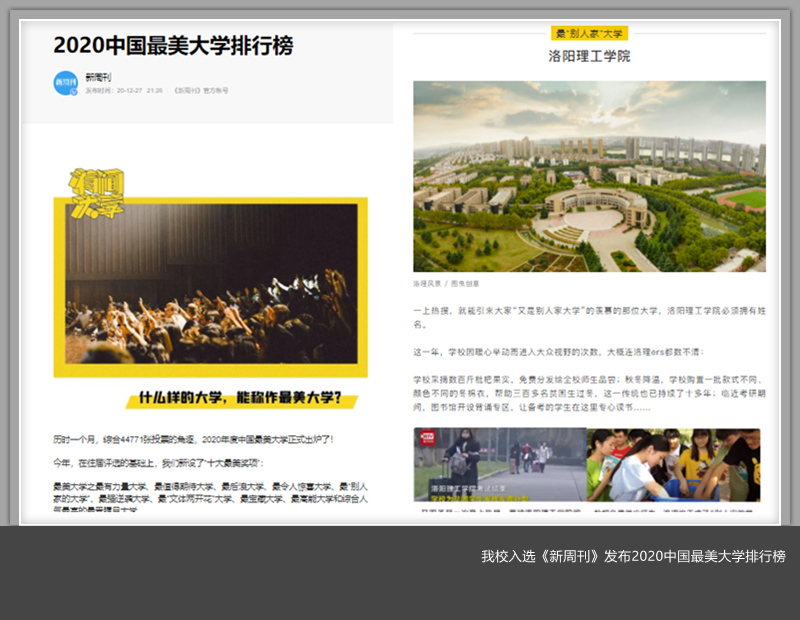Click the 新周刊 blue avatar icon
The image size is (800, 620).
click(x=65, y=83)
